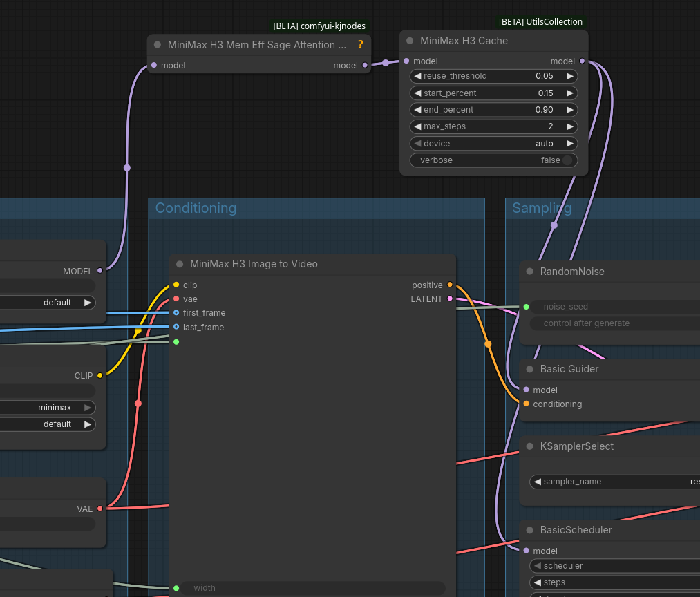Click the clip input socket on Image to Video
Screen dimensions: 700x597
pos(176,285)
